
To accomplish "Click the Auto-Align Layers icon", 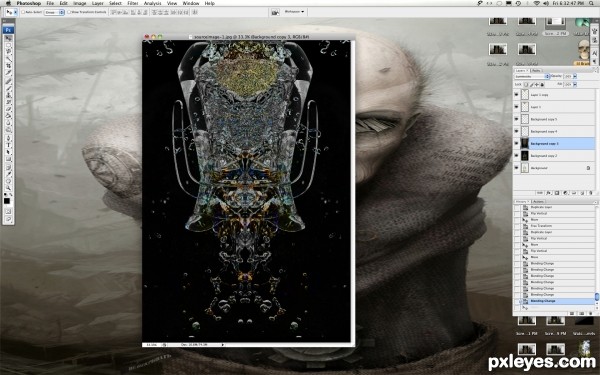I will click(x=196, y=12).
